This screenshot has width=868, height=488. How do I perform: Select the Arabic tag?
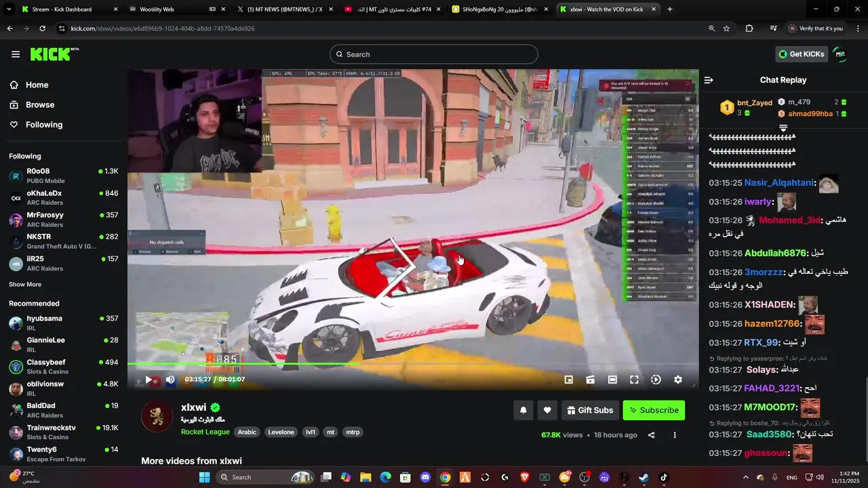(x=247, y=432)
